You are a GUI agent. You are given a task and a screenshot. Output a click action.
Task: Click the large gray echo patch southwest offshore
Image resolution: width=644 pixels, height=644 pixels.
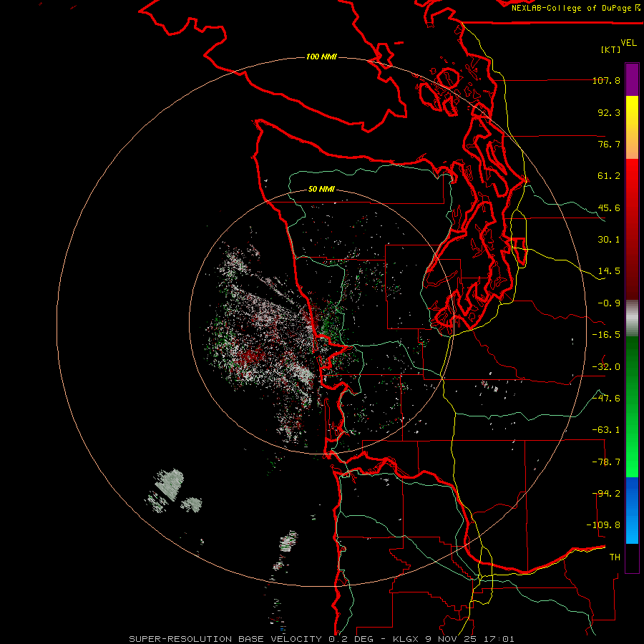coord(169,484)
